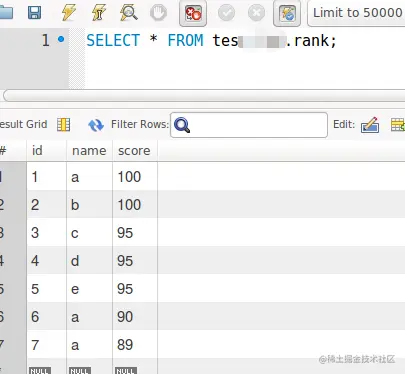Open the Limit to 50000 rows dropdown
This screenshot has width=405, height=374.
click(x=356, y=13)
